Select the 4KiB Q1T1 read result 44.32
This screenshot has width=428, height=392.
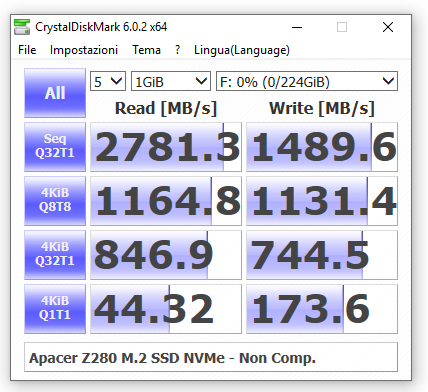[166, 309]
